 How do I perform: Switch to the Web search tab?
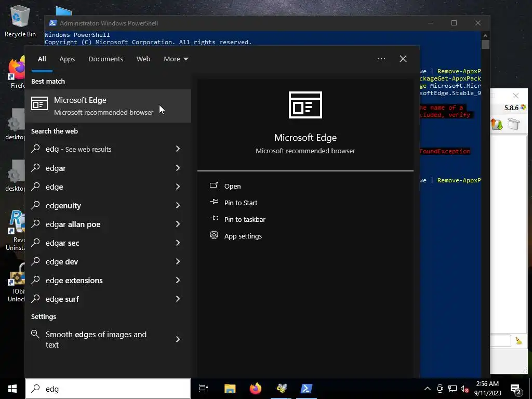point(143,59)
